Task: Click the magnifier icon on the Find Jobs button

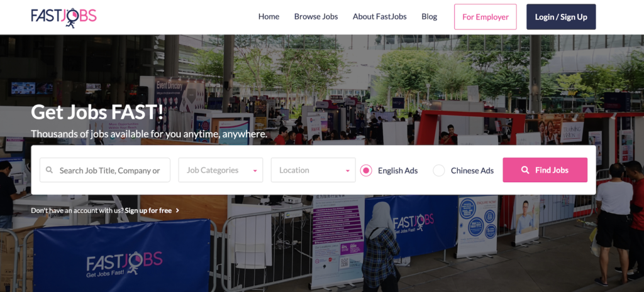Action: pyautogui.click(x=525, y=170)
